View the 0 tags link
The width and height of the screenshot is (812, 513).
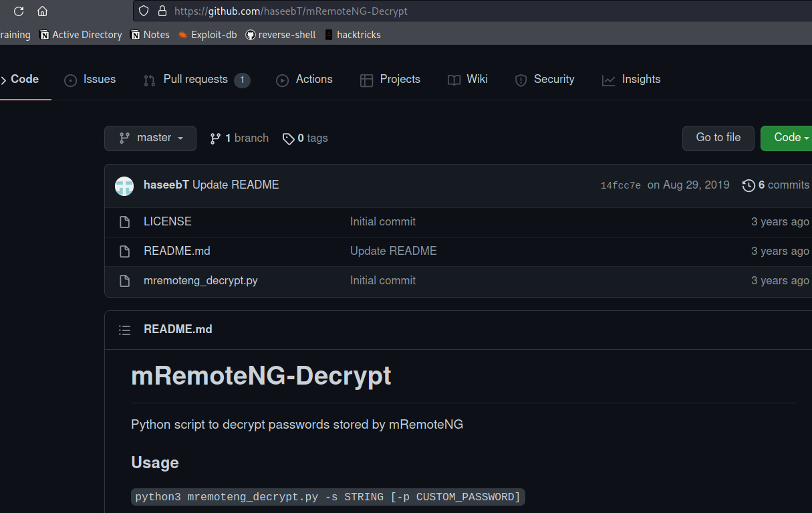click(305, 138)
